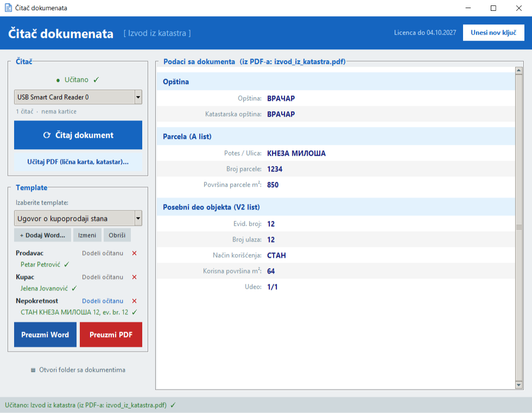Select the Ugovor o kupoprodaji stana combo box
The width and height of the screenshot is (532, 413).
click(x=78, y=218)
